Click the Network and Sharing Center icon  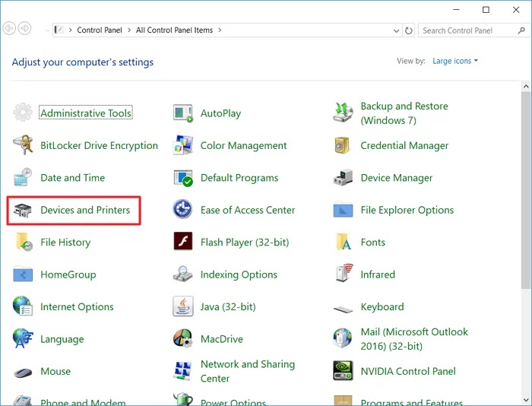[183, 371]
